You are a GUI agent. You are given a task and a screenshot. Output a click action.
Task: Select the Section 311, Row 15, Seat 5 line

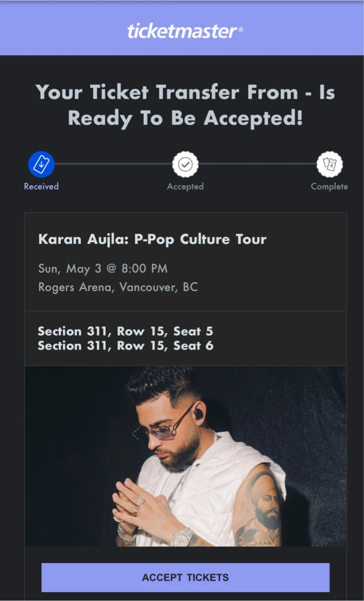[125, 331]
